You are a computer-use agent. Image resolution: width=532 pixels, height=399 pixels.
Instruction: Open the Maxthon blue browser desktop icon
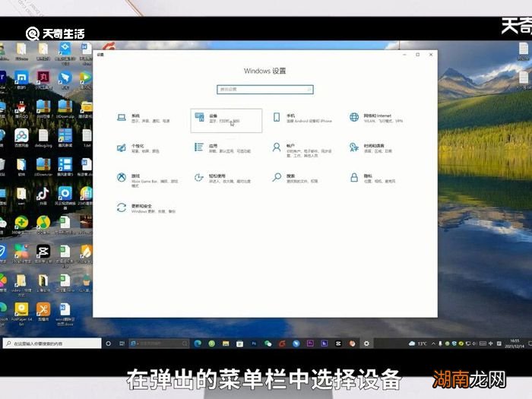pos(21,80)
